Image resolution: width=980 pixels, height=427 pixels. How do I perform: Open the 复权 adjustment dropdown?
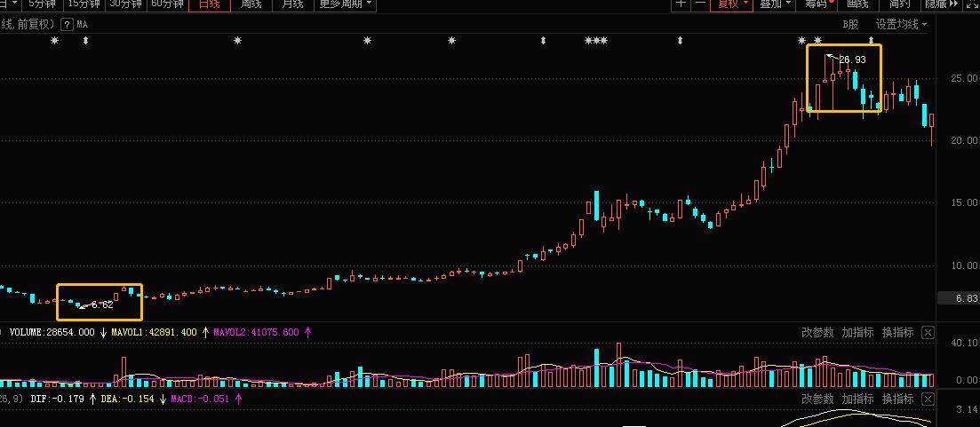(732, 4)
